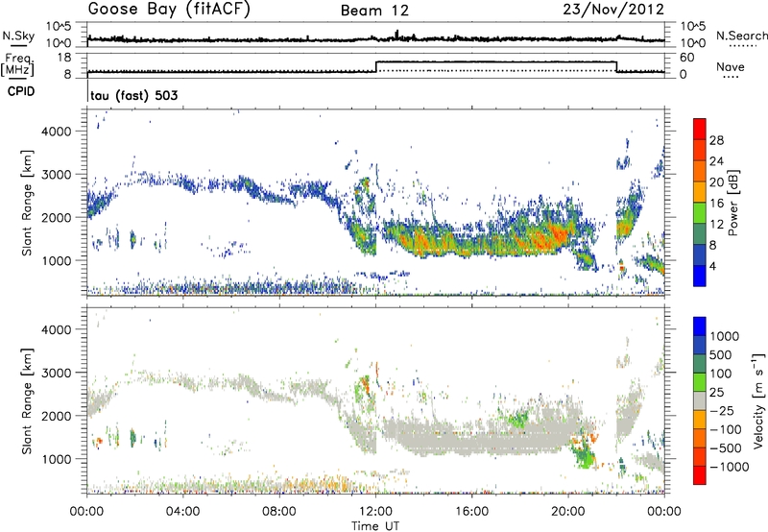Click '3000' on velocity panel range axis
Viewport: 768px width, 532px height.
tap(57, 373)
